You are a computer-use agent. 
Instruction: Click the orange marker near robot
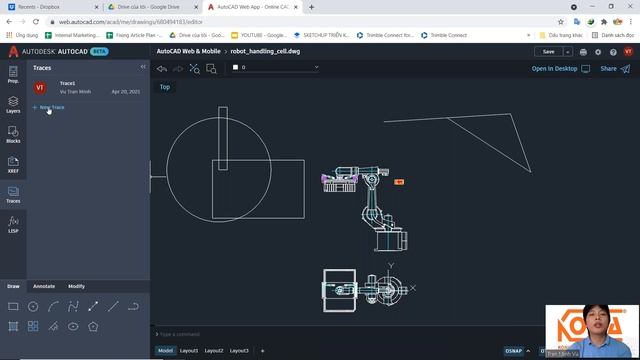click(399, 182)
